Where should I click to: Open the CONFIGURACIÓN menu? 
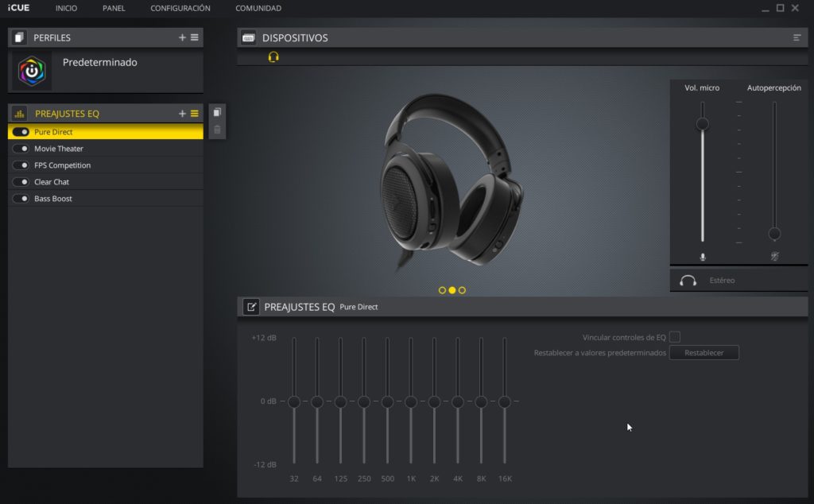(x=180, y=8)
